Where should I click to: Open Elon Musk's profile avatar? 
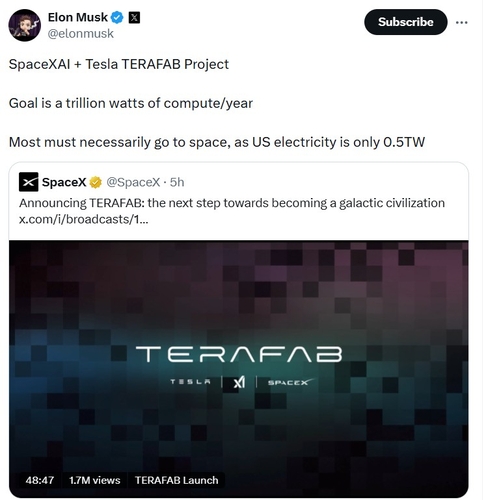tap(24, 25)
